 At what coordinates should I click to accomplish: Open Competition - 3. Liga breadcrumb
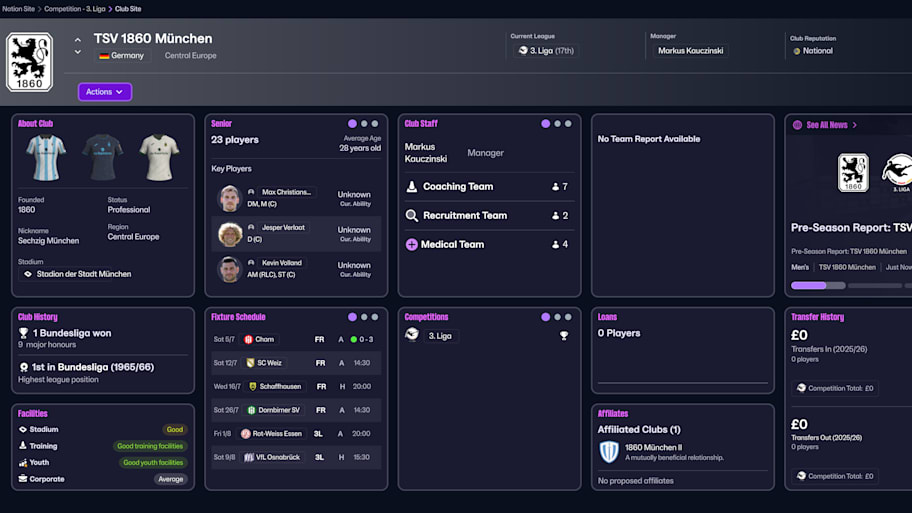click(75, 9)
